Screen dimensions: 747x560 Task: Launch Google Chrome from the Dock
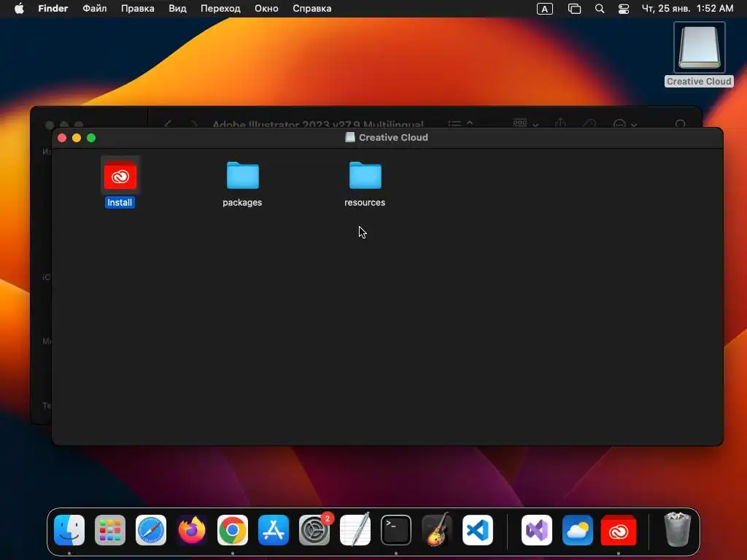pos(233,530)
